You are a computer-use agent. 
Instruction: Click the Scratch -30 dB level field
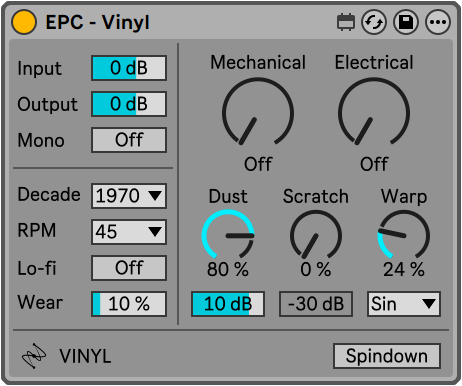click(x=316, y=304)
